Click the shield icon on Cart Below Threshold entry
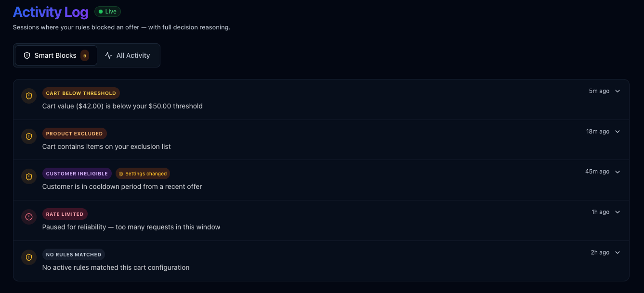This screenshot has height=293, width=644. point(29,96)
